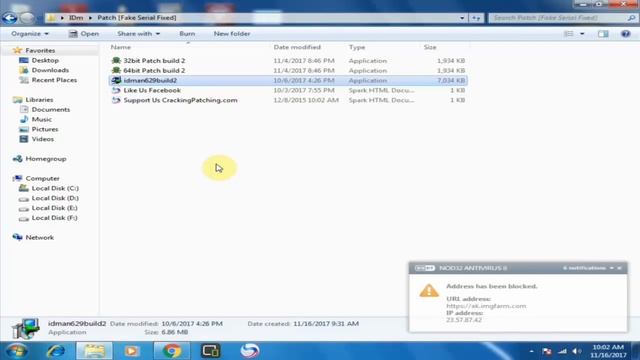
Task: Open Local Disk (F:)
Action: (54, 218)
